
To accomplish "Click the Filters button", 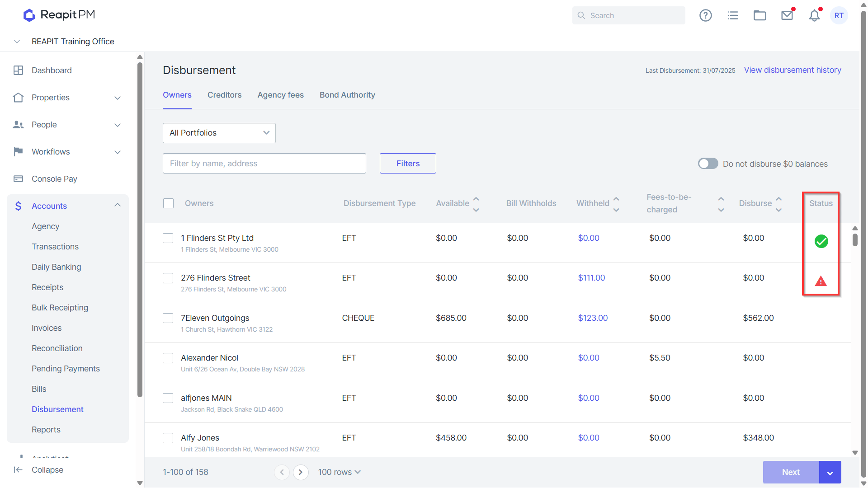I will (x=408, y=164).
